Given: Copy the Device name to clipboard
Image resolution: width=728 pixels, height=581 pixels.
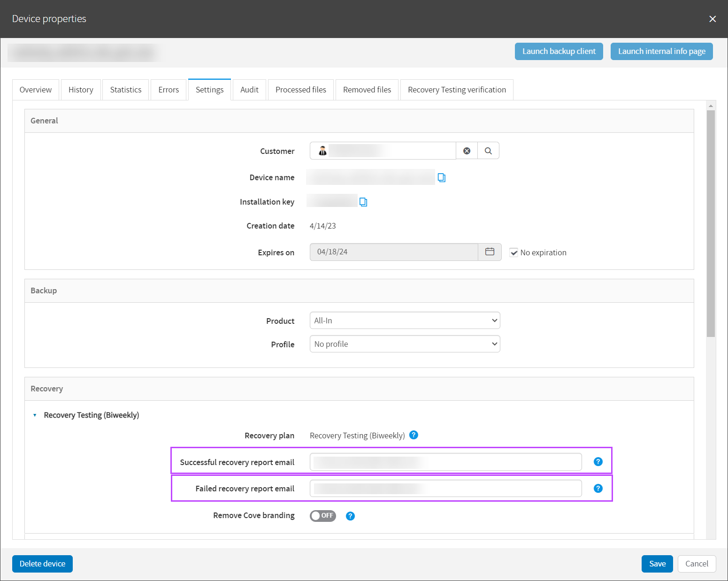Looking at the screenshot, I should (441, 177).
